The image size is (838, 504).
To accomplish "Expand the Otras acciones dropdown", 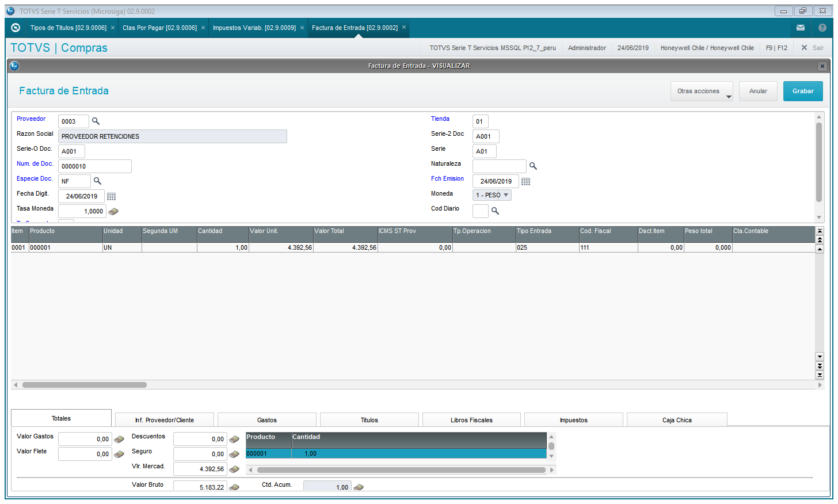I will click(702, 91).
